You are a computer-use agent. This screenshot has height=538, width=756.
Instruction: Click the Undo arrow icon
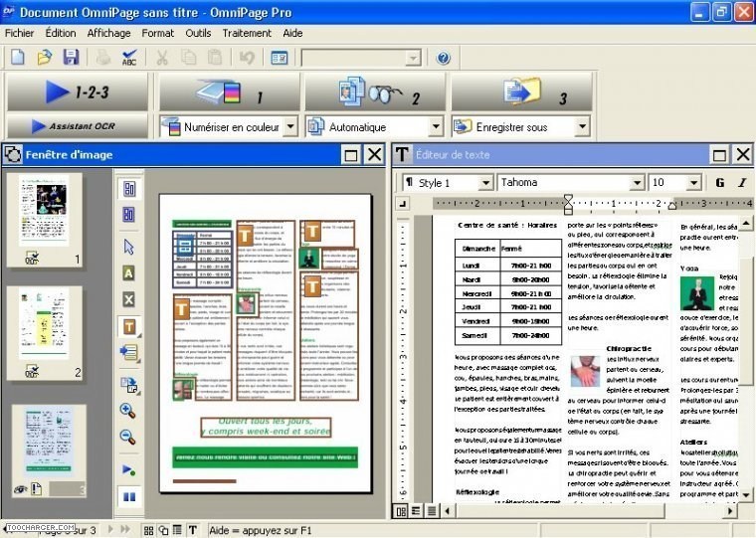point(247,58)
